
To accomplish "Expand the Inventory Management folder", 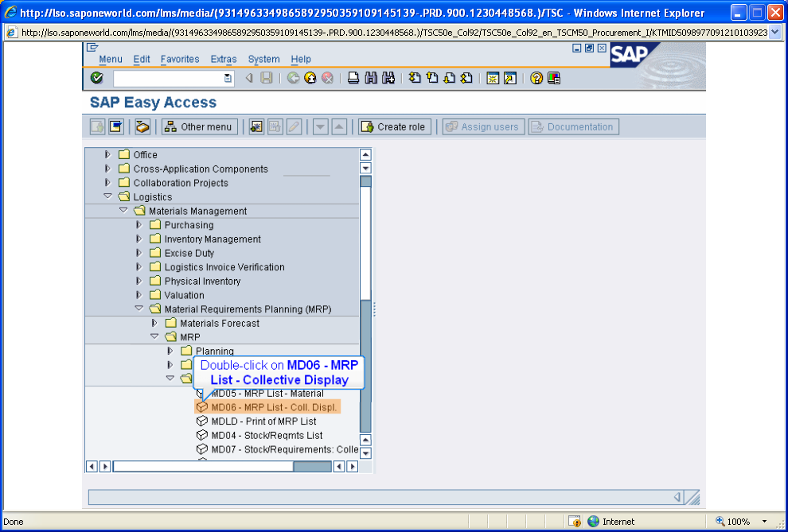I will click(x=138, y=239).
